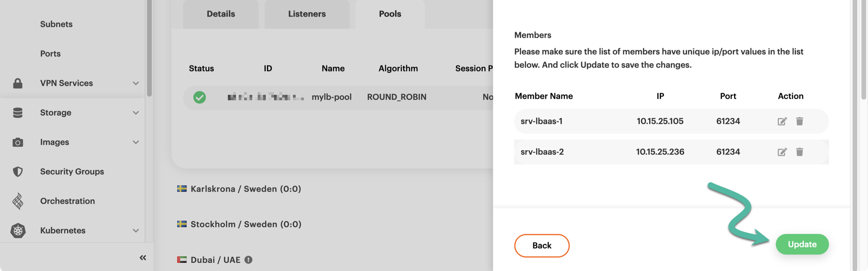
Task: Expand the Kubernetes menu
Action: [136, 230]
